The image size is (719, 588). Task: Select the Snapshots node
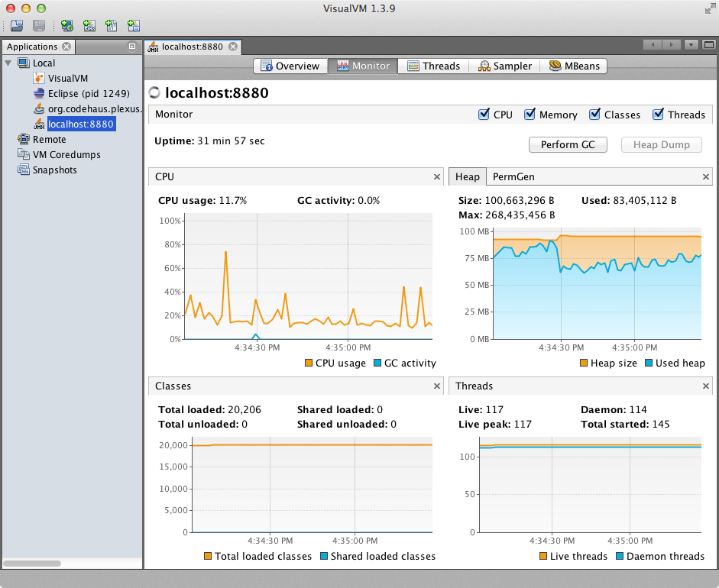54,170
